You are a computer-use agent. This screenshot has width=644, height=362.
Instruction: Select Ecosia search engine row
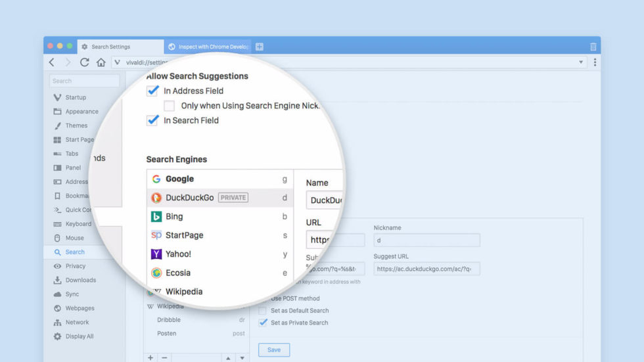219,273
